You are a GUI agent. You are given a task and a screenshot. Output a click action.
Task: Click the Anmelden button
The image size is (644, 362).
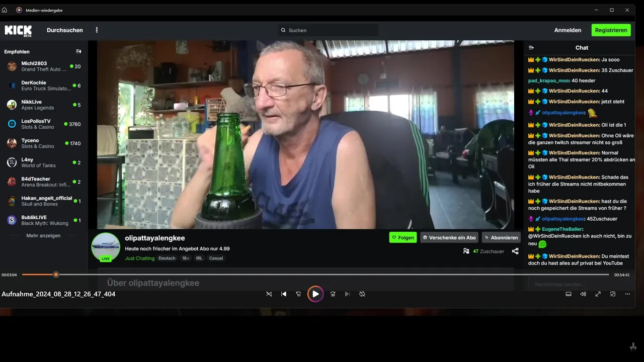[x=568, y=30]
